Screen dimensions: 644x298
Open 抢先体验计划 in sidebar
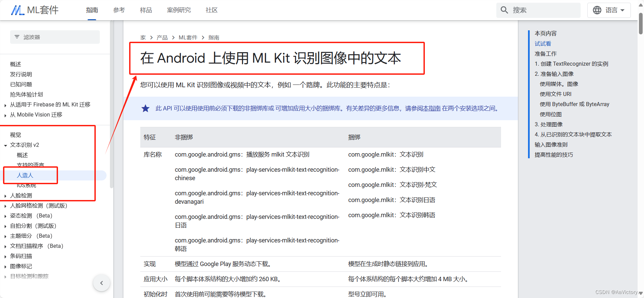pyautogui.click(x=26, y=95)
